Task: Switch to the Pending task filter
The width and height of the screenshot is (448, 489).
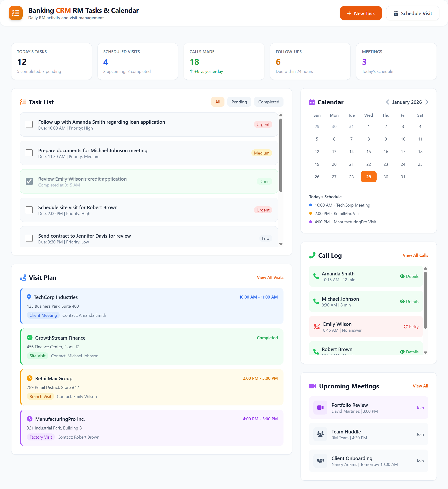Action: point(239,102)
